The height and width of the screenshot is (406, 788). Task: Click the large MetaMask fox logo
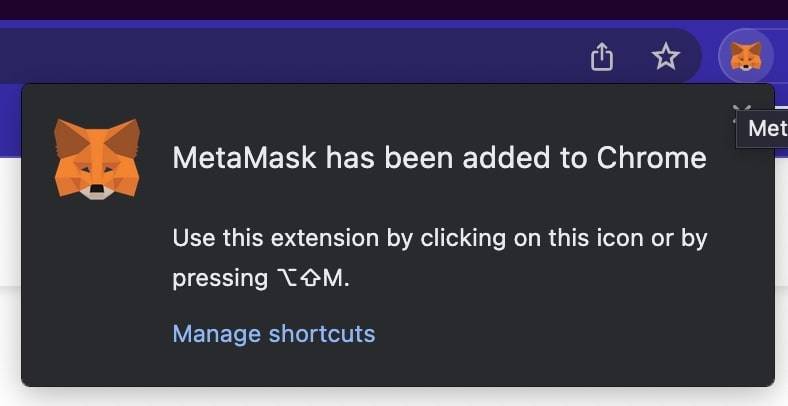coord(97,159)
